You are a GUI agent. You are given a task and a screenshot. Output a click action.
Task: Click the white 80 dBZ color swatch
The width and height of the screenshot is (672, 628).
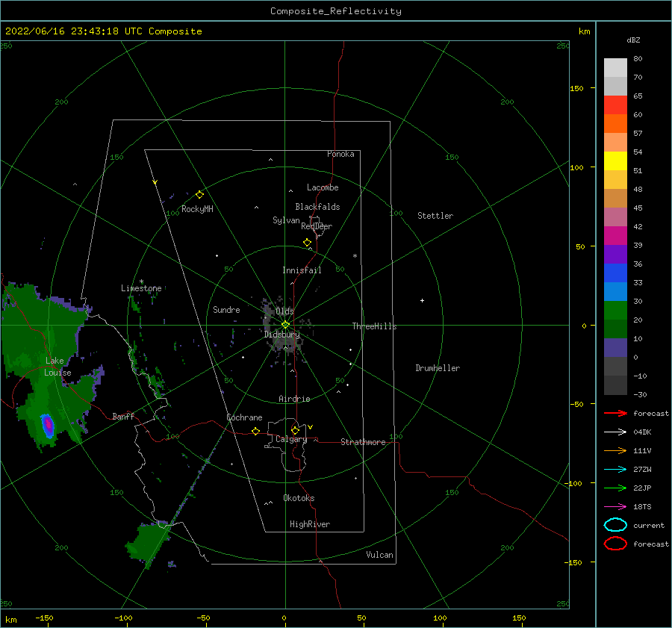tap(615, 68)
